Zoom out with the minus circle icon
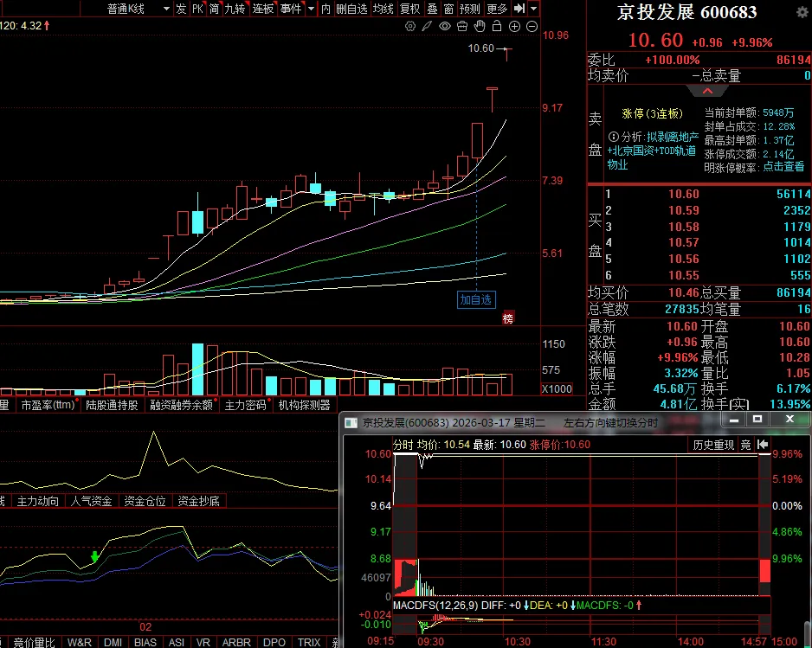This screenshot has width=812, height=648. 532,27
